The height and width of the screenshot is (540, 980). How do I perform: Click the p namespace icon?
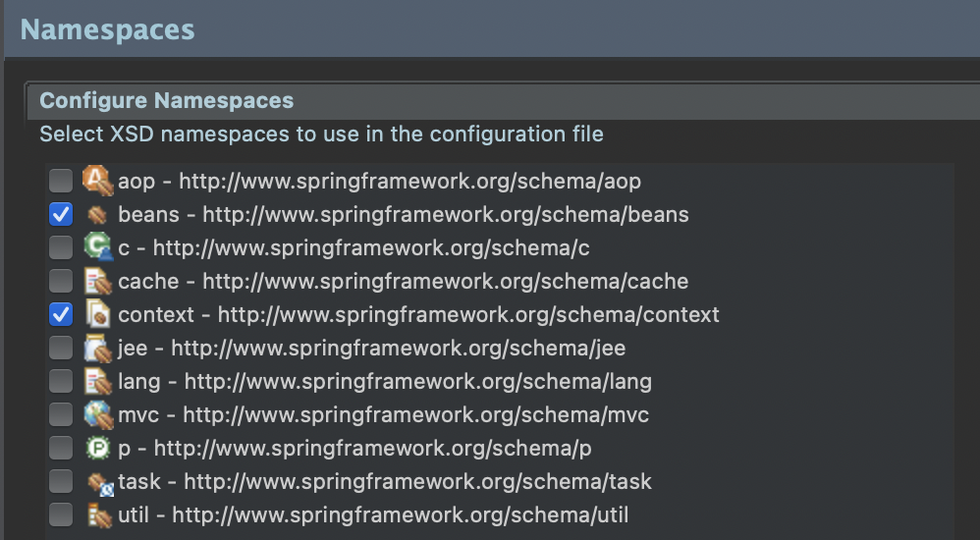pos(97,448)
